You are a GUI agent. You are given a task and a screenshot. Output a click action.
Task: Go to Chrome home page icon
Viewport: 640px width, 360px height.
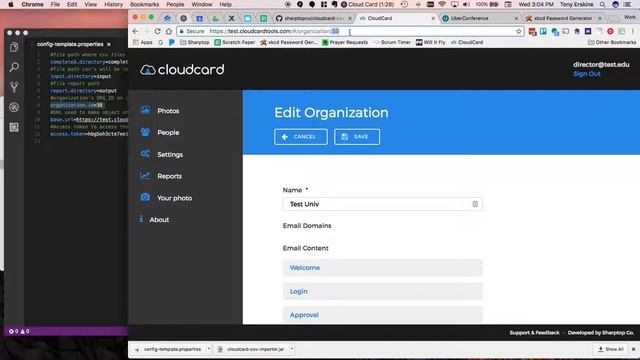pyautogui.click(x=168, y=31)
